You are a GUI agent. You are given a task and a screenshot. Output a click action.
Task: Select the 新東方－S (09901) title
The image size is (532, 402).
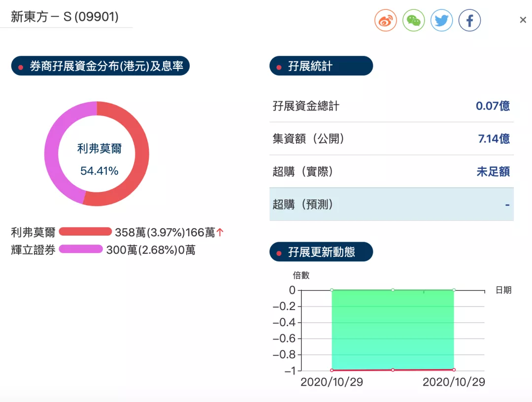pyautogui.click(x=65, y=17)
